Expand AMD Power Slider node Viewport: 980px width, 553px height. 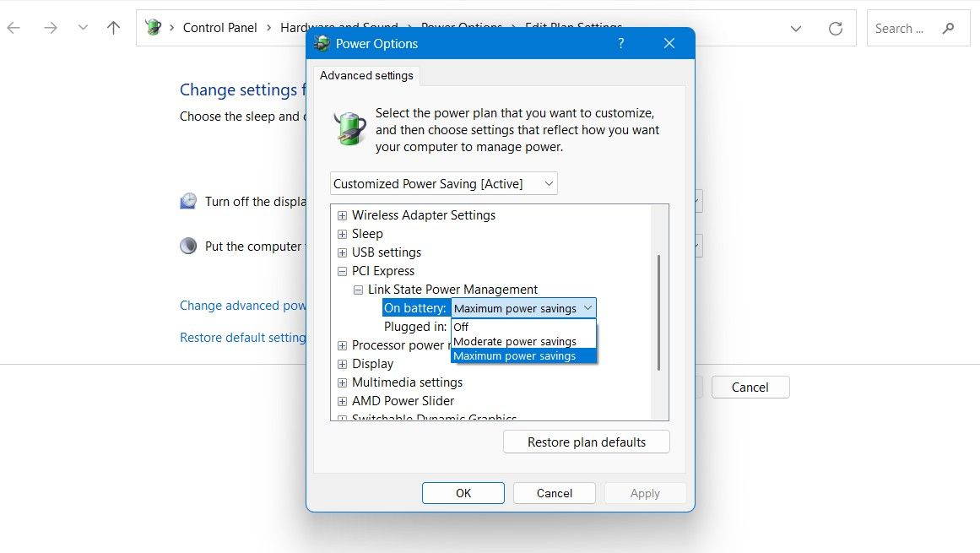(342, 401)
